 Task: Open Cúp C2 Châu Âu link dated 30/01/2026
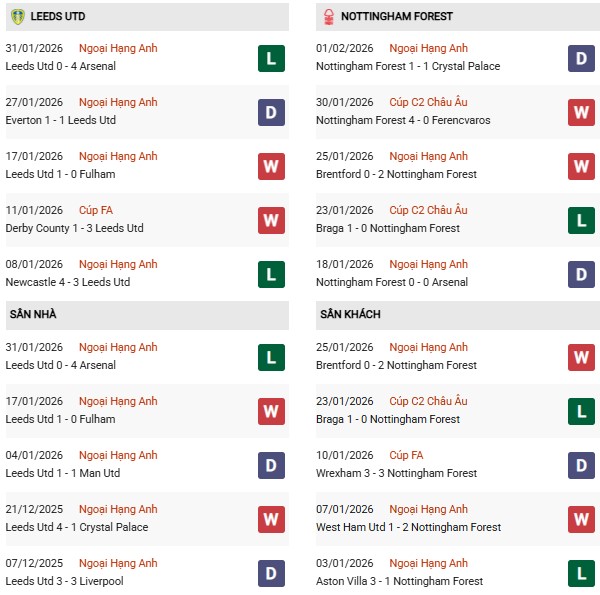click(428, 102)
